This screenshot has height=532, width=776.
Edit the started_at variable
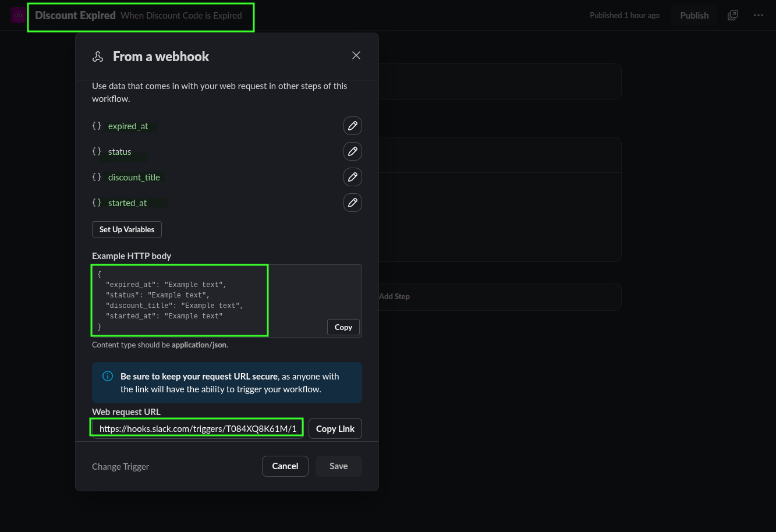(x=352, y=203)
